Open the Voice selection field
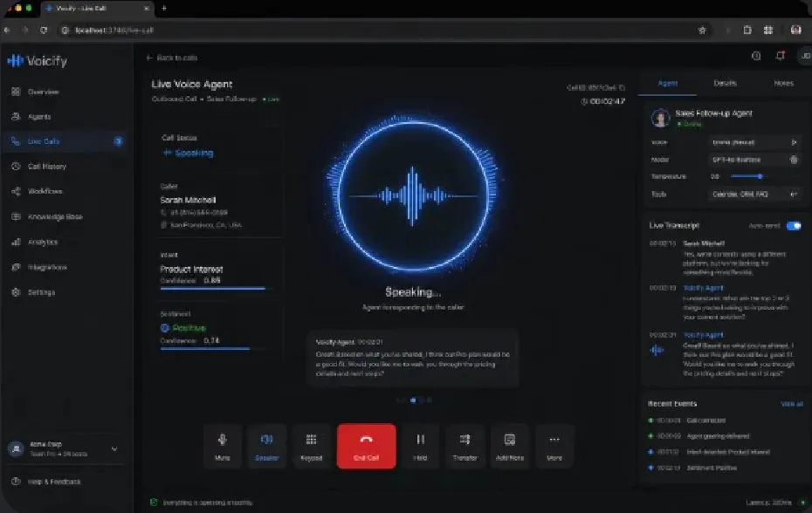Screen dimensions: 812x513 tap(754, 142)
